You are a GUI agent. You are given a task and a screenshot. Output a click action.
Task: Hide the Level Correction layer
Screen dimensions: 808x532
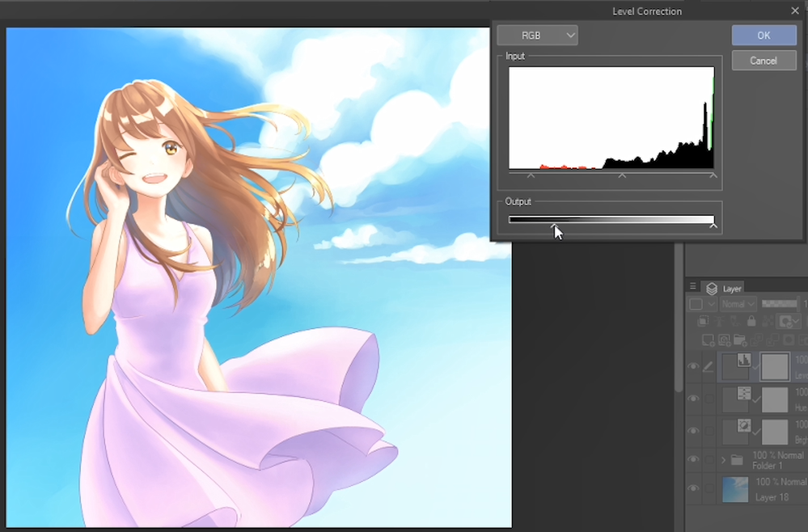(x=694, y=367)
